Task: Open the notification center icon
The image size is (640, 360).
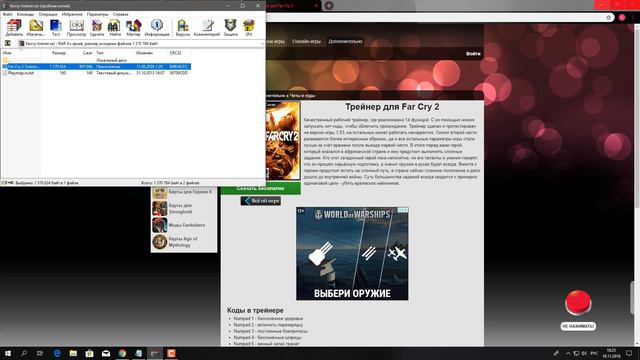Action: click(629, 353)
